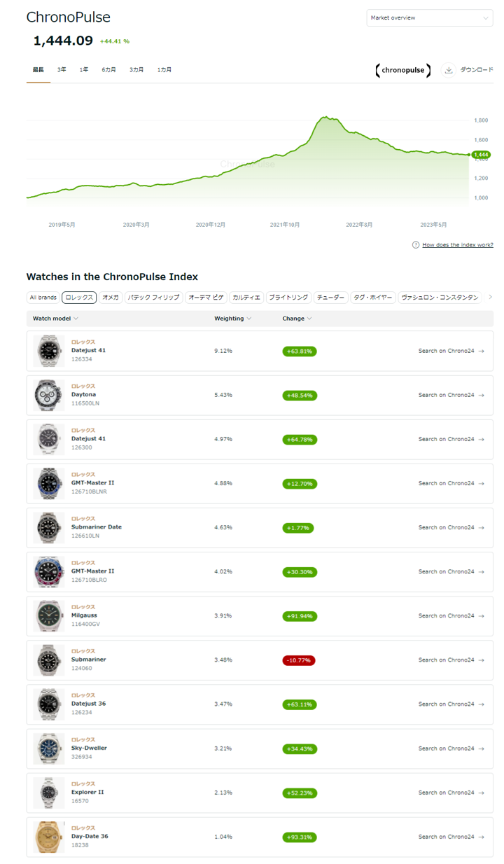Filter watches by カルティエ brand

pyautogui.click(x=246, y=298)
